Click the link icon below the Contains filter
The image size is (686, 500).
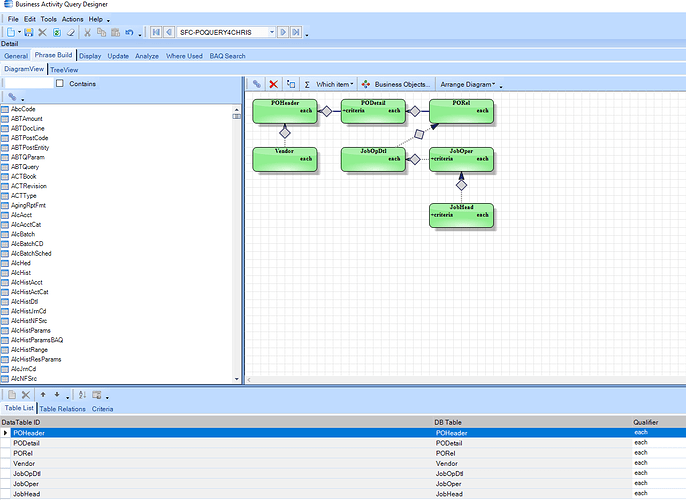tap(12, 97)
